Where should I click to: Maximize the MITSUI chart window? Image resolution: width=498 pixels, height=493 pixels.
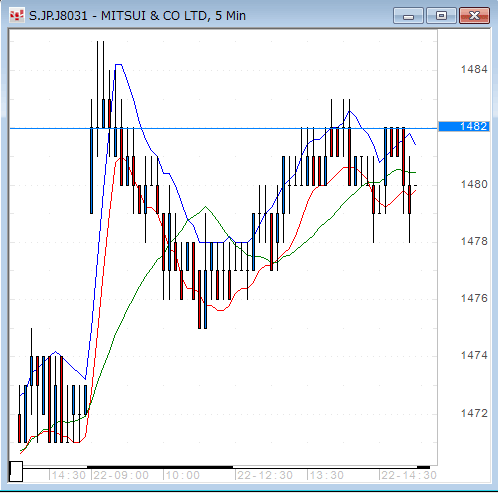pyautogui.click(x=441, y=16)
